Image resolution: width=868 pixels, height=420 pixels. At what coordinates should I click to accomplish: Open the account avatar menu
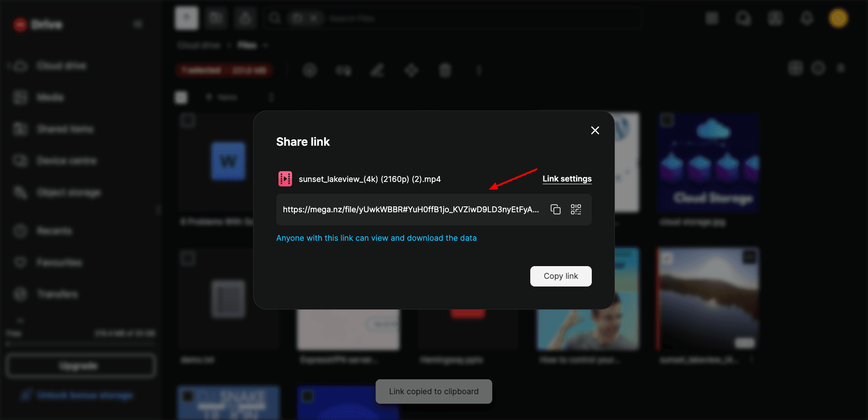(x=838, y=19)
